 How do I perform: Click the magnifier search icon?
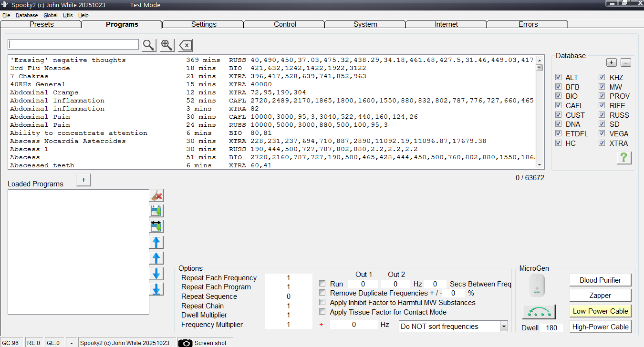pyautogui.click(x=149, y=45)
